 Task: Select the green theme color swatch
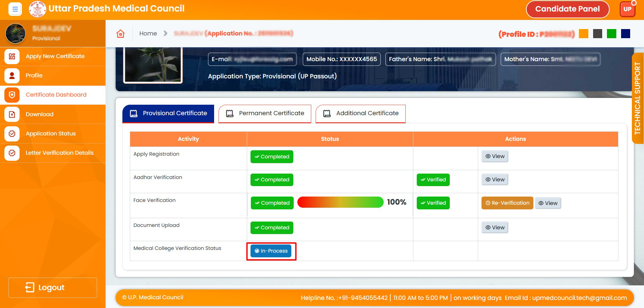coord(611,34)
